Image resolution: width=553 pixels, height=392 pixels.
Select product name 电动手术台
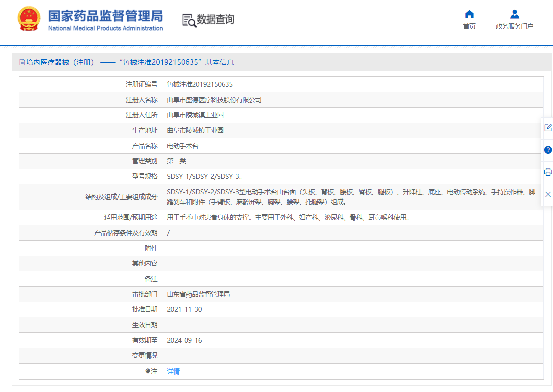pos(183,146)
